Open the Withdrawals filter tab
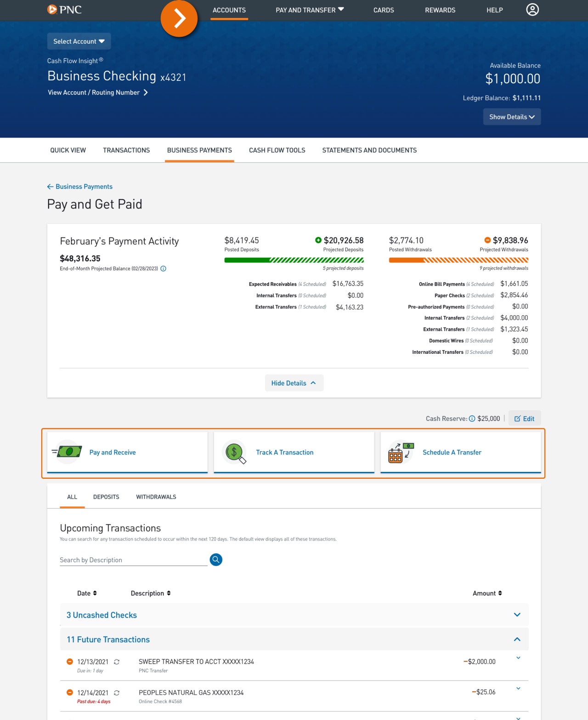This screenshot has width=588, height=720. pos(156,497)
